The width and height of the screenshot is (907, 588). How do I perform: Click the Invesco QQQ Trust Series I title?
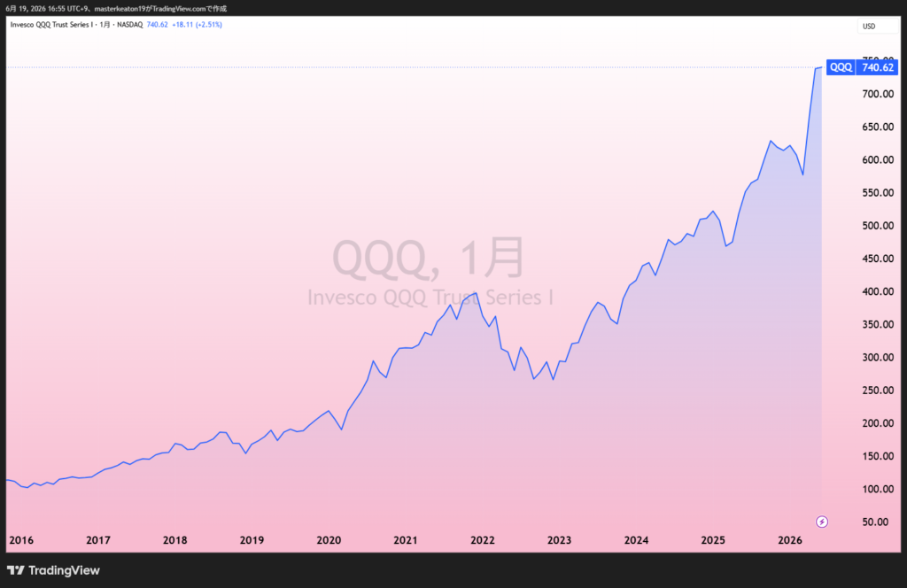[50, 25]
